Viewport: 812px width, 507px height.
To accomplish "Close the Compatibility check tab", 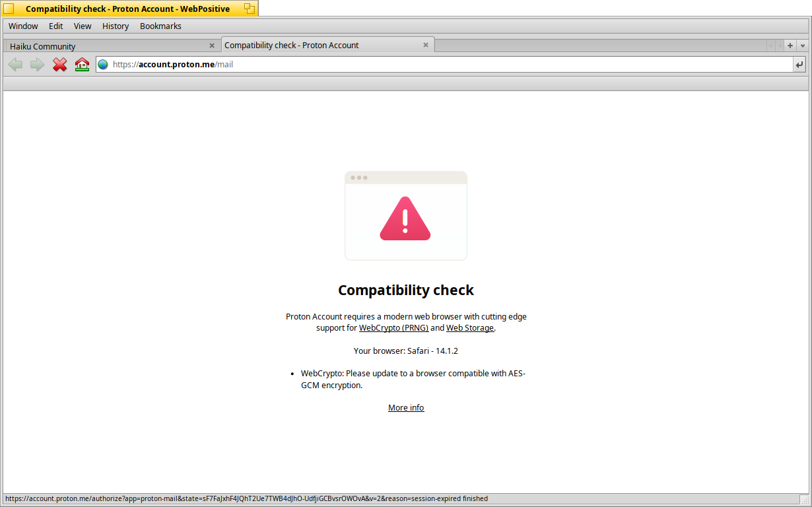I will [426, 45].
